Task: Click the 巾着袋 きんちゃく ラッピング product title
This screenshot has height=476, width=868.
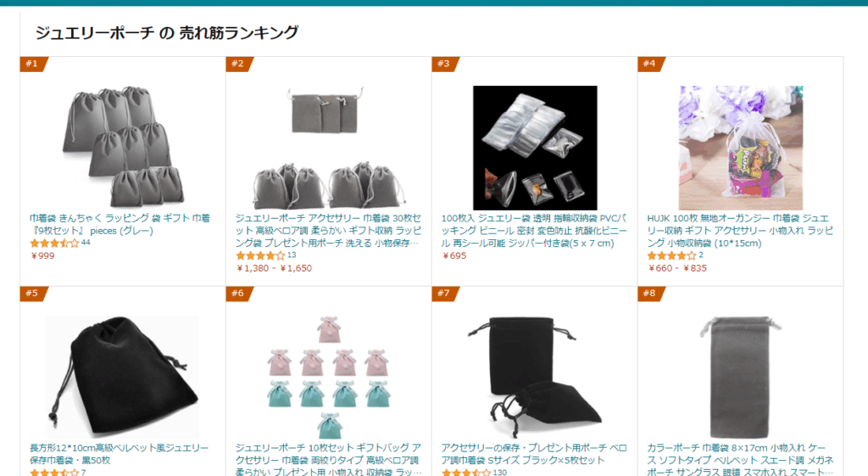Action: 120,224
